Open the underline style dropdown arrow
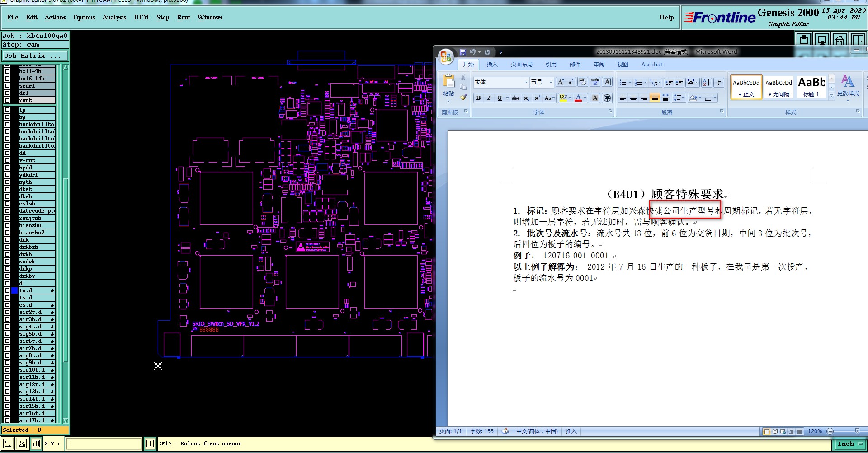 507,98
